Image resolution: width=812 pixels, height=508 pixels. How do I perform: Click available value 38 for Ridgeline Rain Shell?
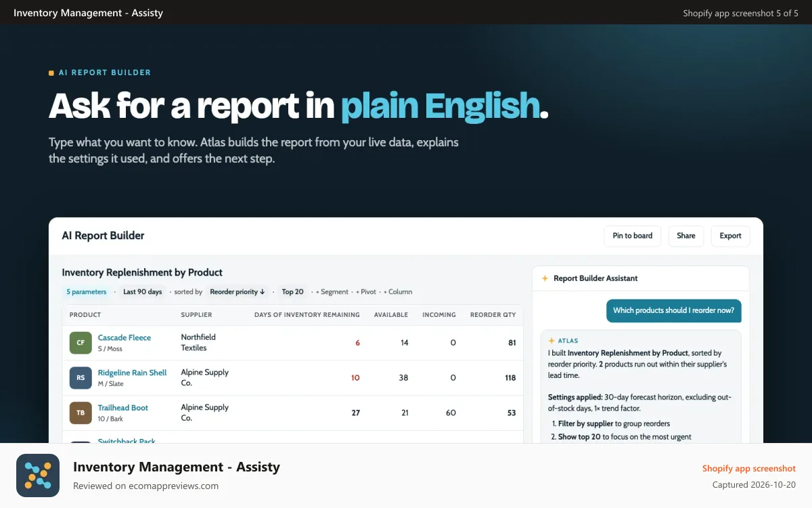[x=403, y=378]
